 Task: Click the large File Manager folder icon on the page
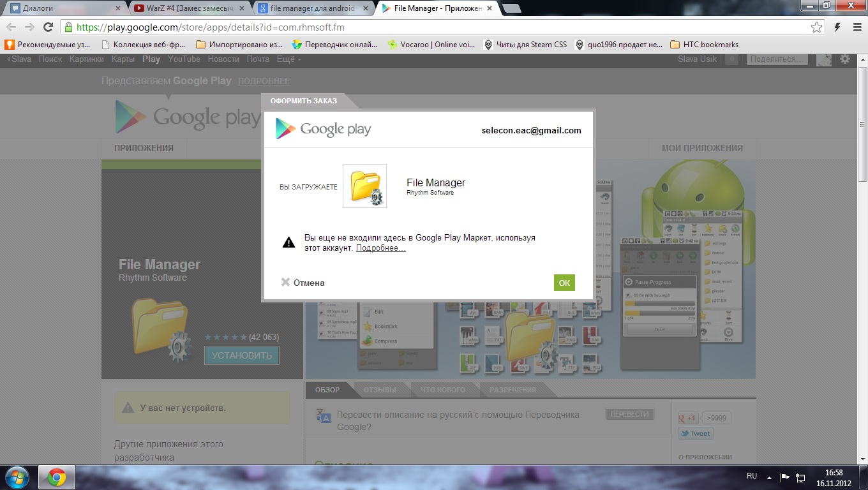tap(162, 329)
